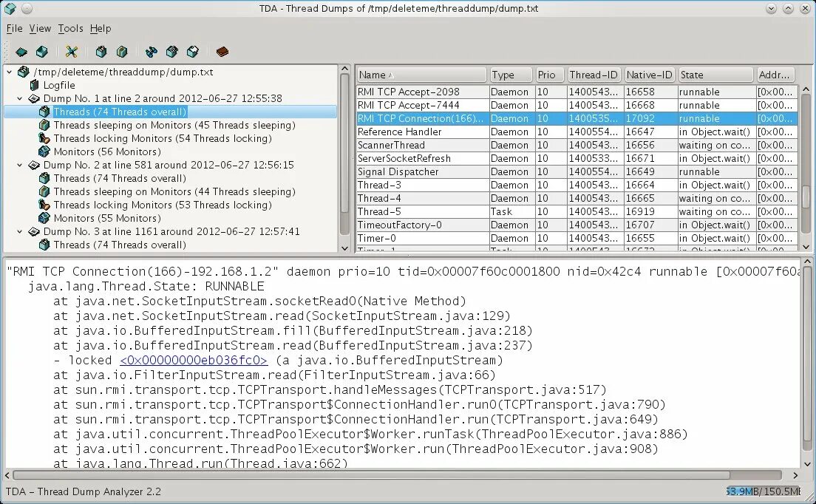Follow the 0x00000000eb036fc0 monitor link
Viewport: 816px width, 504px height.
(x=194, y=361)
